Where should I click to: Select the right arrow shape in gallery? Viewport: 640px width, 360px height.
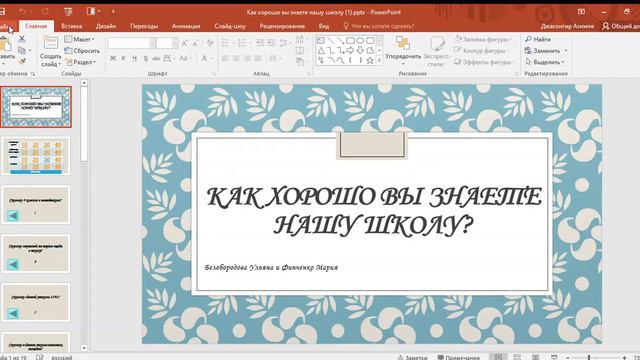pyautogui.click(x=350, y=50)
